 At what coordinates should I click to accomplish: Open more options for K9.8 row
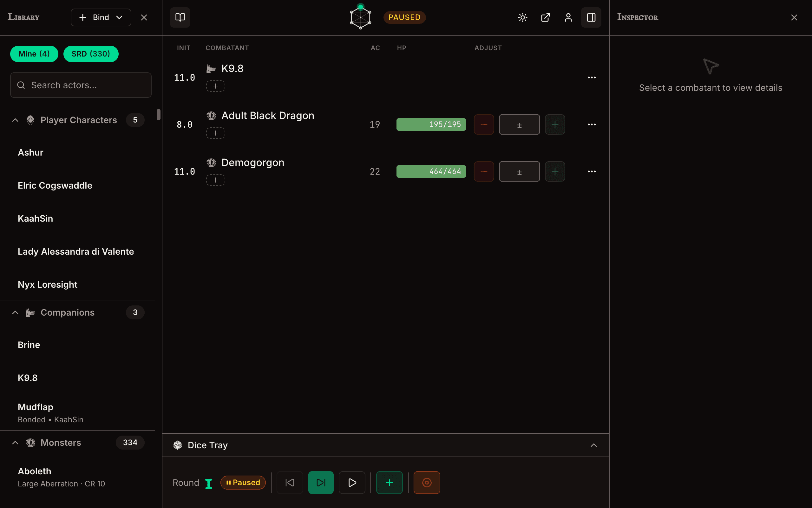(x=592, y=77)
